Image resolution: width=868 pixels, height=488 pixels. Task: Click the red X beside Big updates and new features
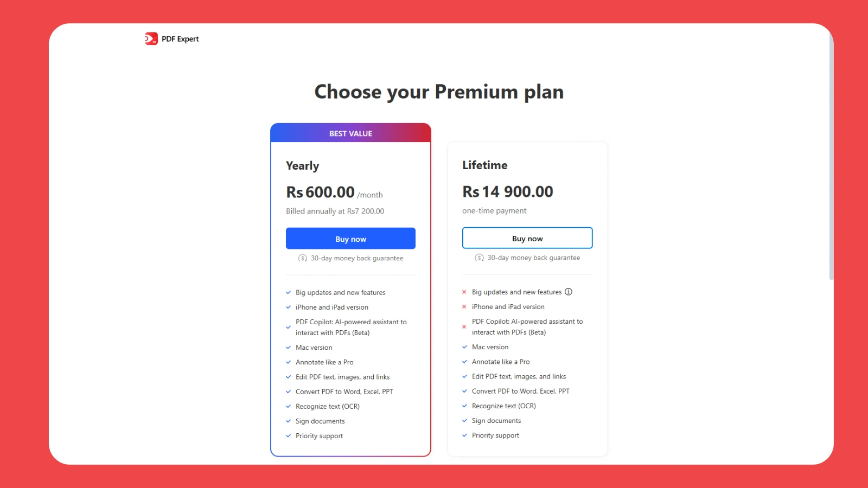(464, 292)
